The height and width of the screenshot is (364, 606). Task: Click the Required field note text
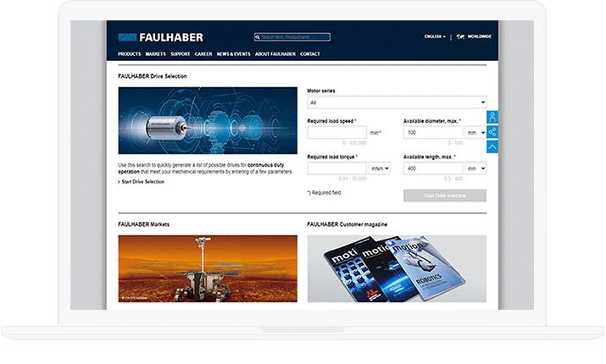click(324, 193)
